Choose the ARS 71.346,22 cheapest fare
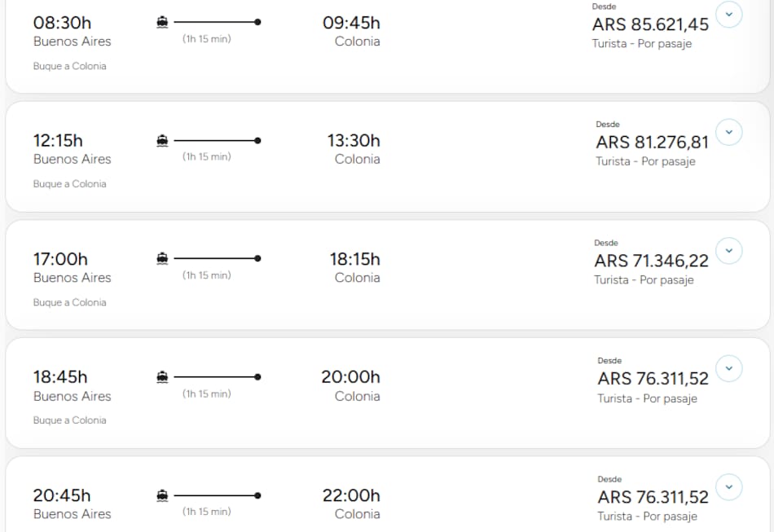The width and height of the screenshot is (774, 532). click(x=651, y=261)
